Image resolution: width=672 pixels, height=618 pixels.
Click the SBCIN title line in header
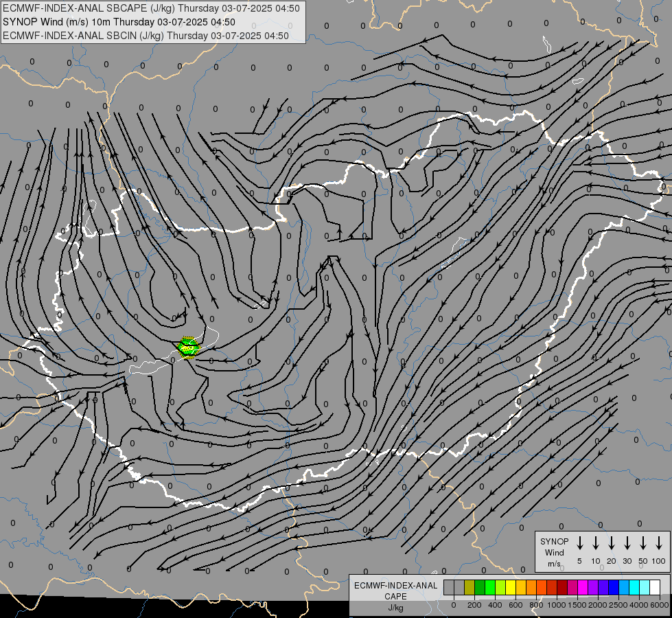[146, 36]
